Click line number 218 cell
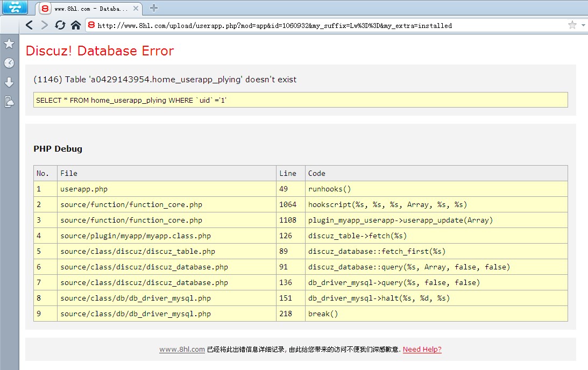 (291, 314)
